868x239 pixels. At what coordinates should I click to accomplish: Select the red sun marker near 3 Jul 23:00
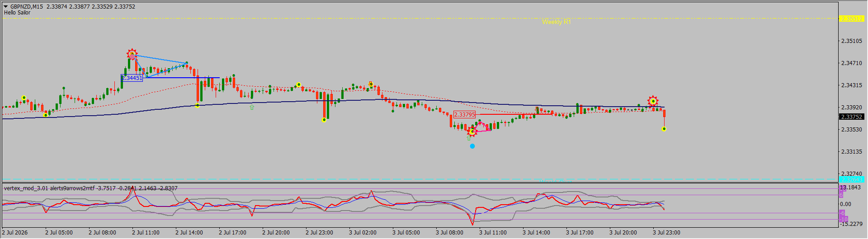(653, 101)
